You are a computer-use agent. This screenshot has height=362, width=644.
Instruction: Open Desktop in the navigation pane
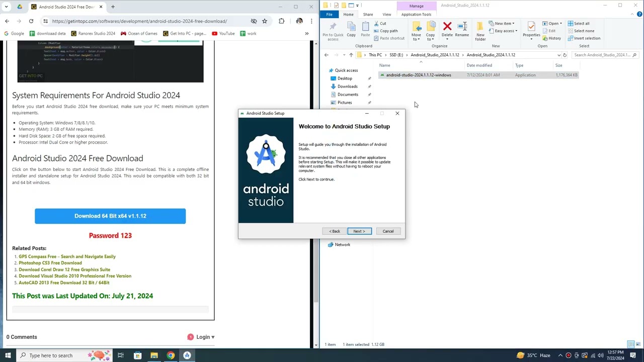(x=345, y=78)
